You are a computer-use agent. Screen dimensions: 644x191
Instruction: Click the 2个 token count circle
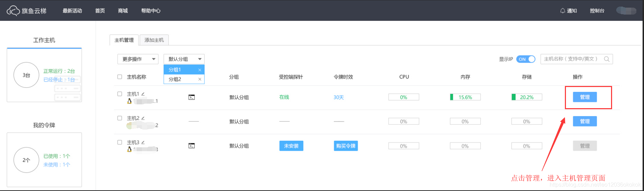pyautogui.click(x=26, y=160)
